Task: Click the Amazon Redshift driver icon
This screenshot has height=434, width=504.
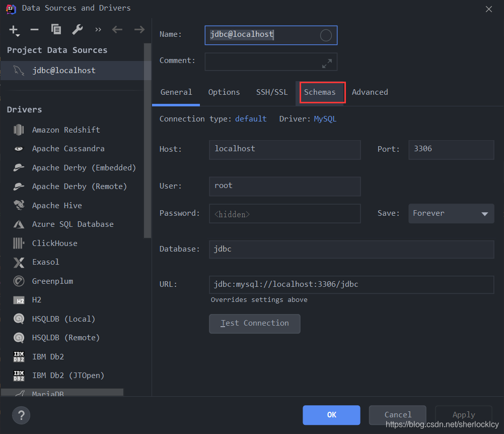Action: tap(19, 130)
